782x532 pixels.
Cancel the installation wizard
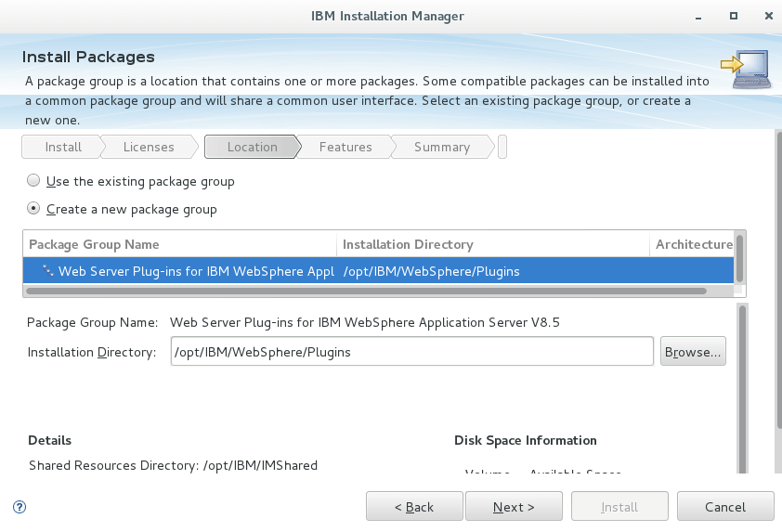pos(725,507)
